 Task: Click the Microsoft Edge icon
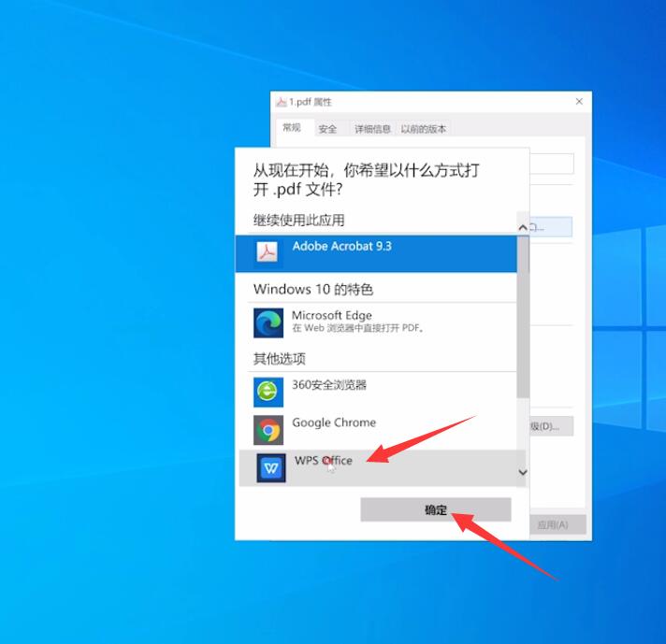click(268, 322)
